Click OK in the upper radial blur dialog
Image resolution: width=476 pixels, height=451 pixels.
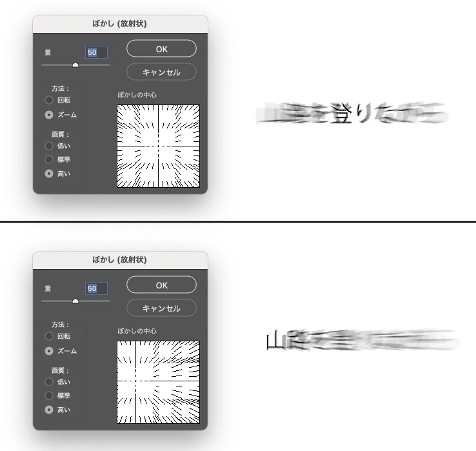(x=161, y=48)
